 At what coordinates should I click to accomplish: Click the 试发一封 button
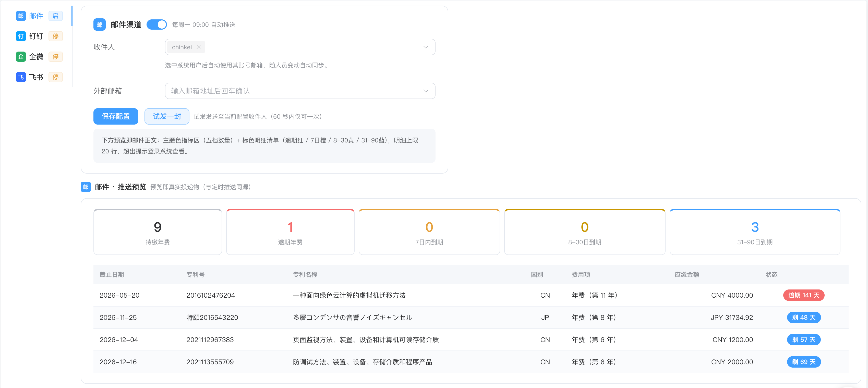pyautogui.click(x=167, y=117)
